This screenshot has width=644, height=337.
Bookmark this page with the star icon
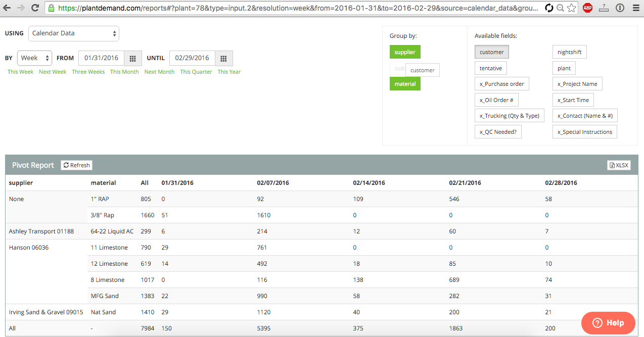571,8
